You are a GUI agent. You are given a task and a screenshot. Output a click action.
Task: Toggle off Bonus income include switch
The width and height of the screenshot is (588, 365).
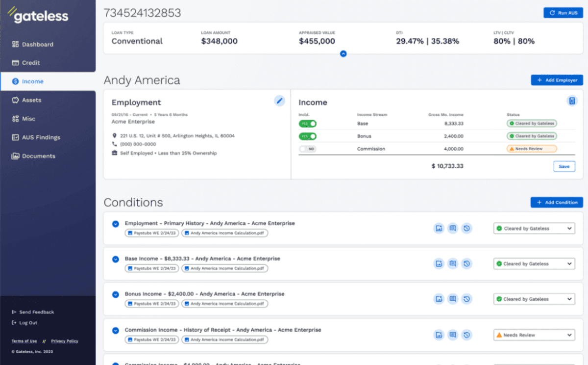coord(308,136)
